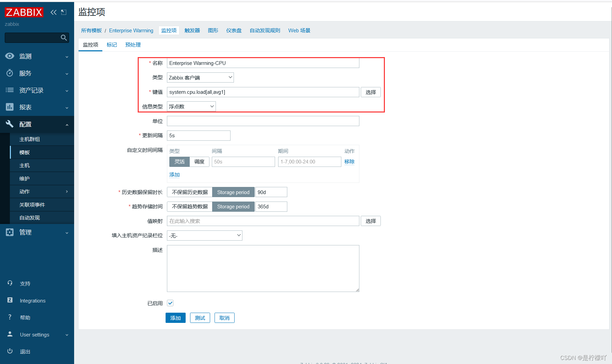Click 移除 link in custom intervals
Screen dimensions: 612x364
pos(350,161)
